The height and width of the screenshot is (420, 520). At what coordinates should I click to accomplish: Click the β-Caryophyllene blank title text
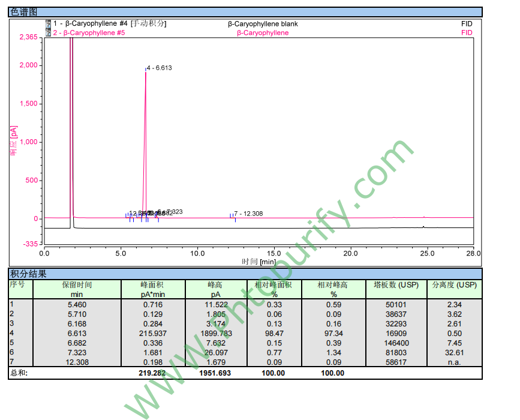pyautogui.click(x=263, y=24)
